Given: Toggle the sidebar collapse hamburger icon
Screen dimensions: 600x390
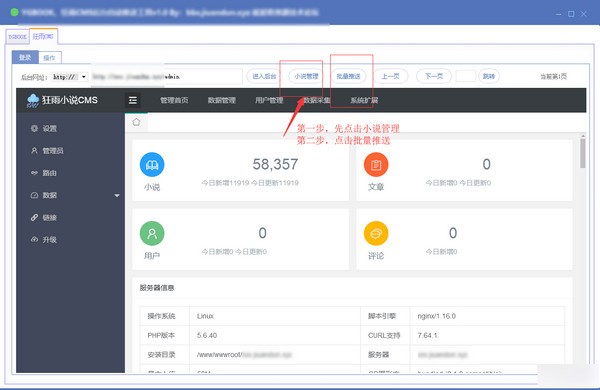Looking at the screenshot, I should [133, 100].
